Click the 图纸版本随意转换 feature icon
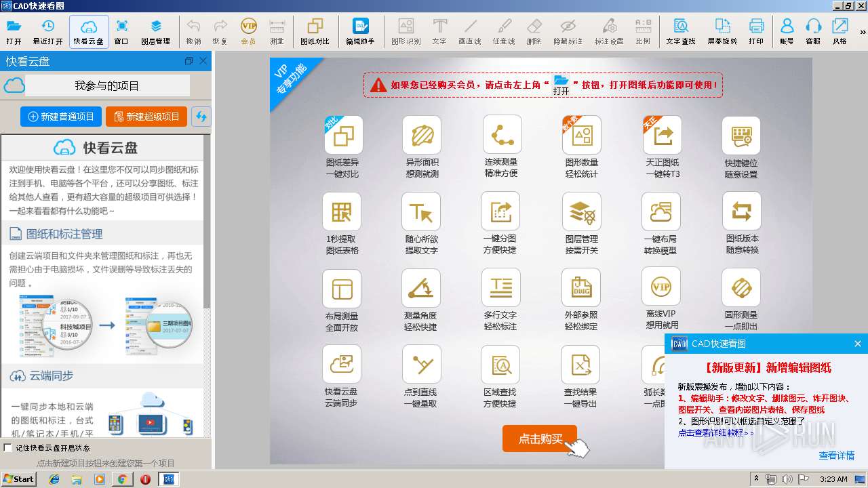This screenshot has width=868, height=488. [742, 211]
